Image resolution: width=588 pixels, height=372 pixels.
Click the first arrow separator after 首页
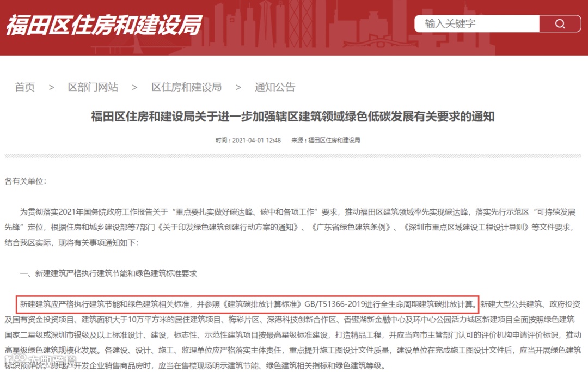(x=51, y=87)
